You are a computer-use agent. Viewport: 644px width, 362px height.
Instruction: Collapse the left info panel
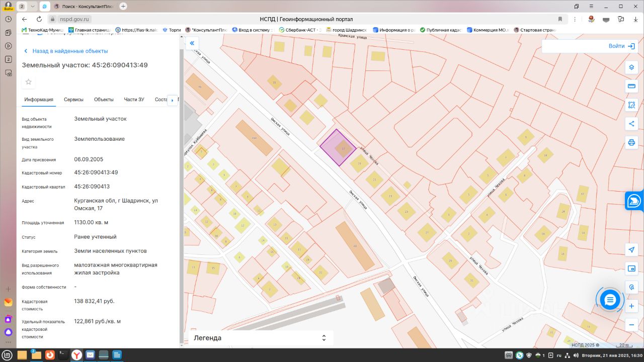click(x=192, y=43)
